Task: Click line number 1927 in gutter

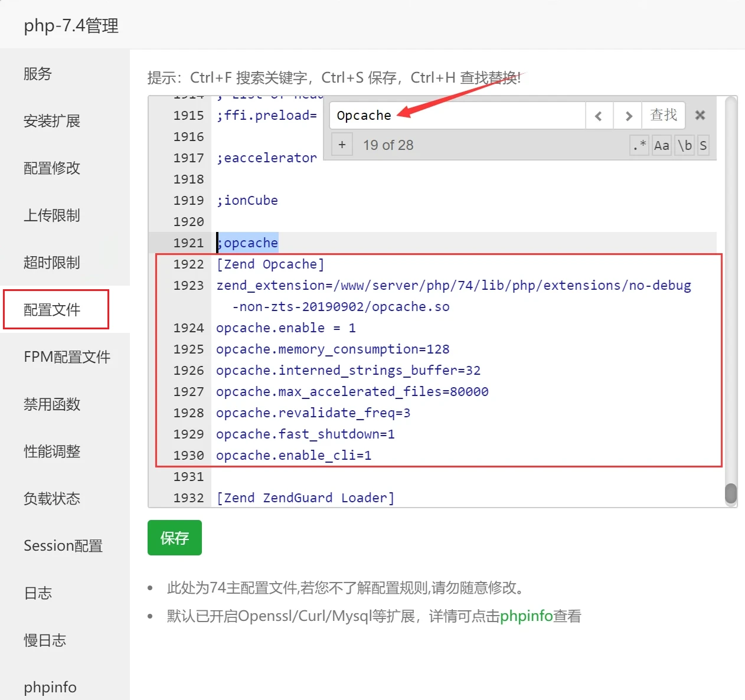Action: click(x=188, y=391)
